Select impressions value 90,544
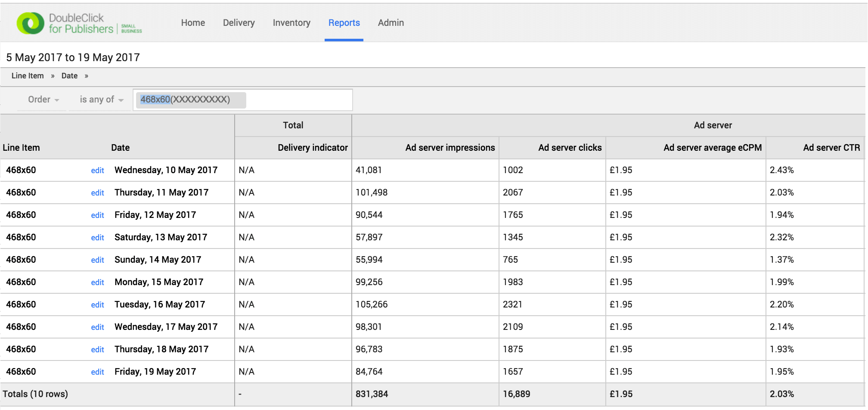Screen dimensions: 868x410 pos(369,215)
